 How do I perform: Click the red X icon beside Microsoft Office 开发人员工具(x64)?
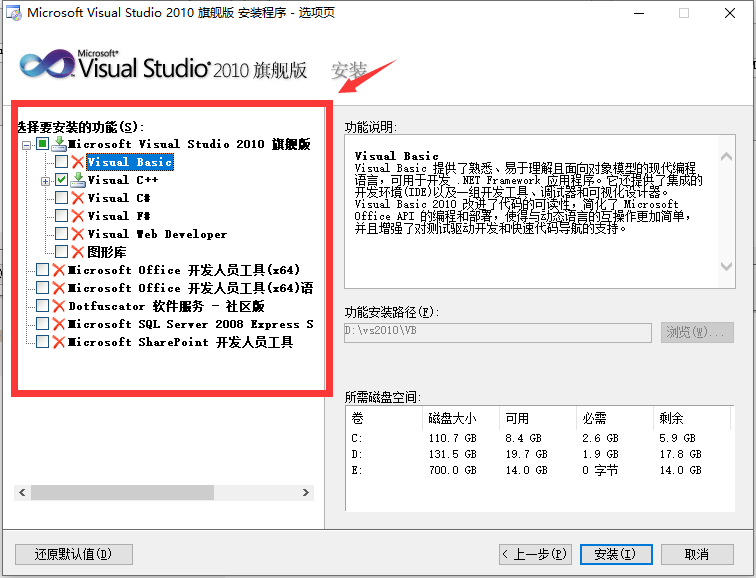tap(59, 270)
